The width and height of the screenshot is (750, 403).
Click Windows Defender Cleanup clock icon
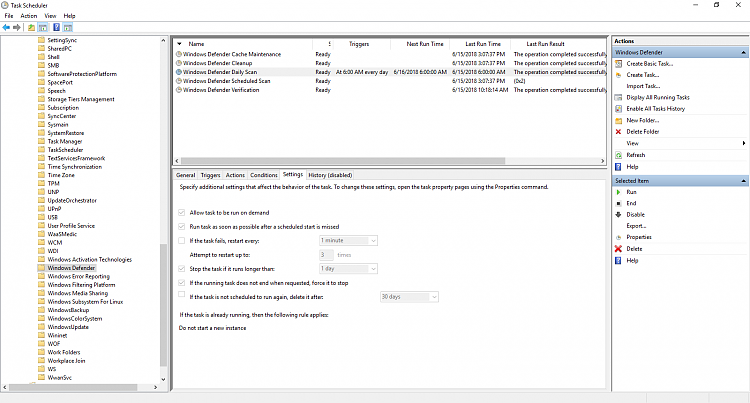click(x=179, y=63)
